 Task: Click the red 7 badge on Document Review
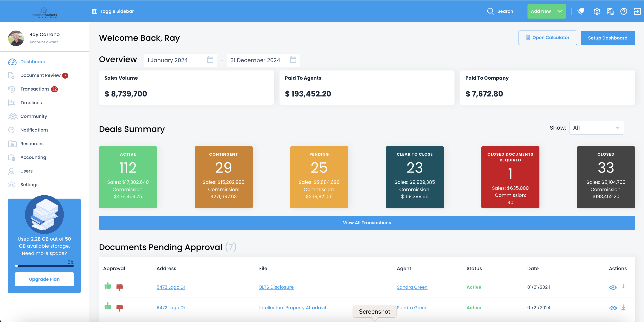pos(65,76)
